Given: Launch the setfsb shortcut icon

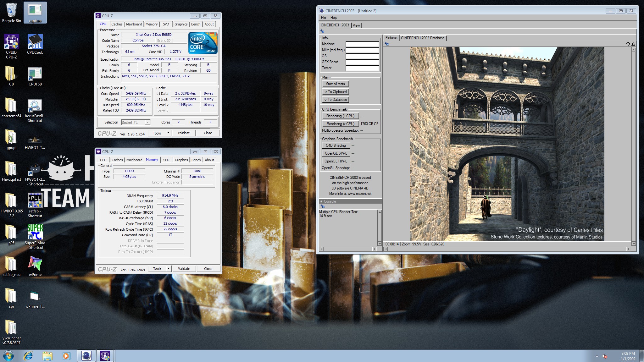Looking at the screenshot, I should coord(35,205).
